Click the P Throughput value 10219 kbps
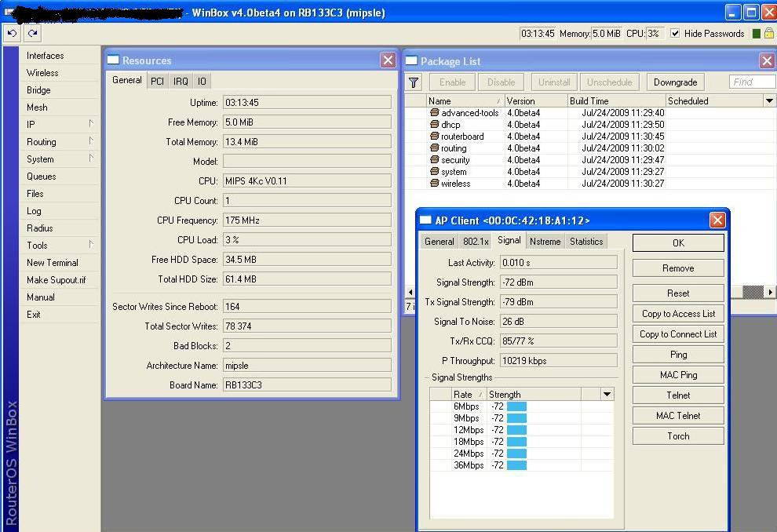 pyautogui.click(x=559, y=361)
